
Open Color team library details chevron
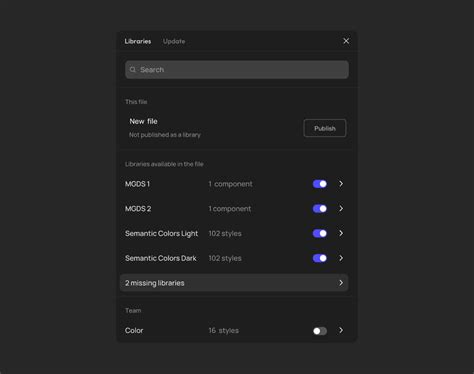pyautogui.click(x=341, y=330)
